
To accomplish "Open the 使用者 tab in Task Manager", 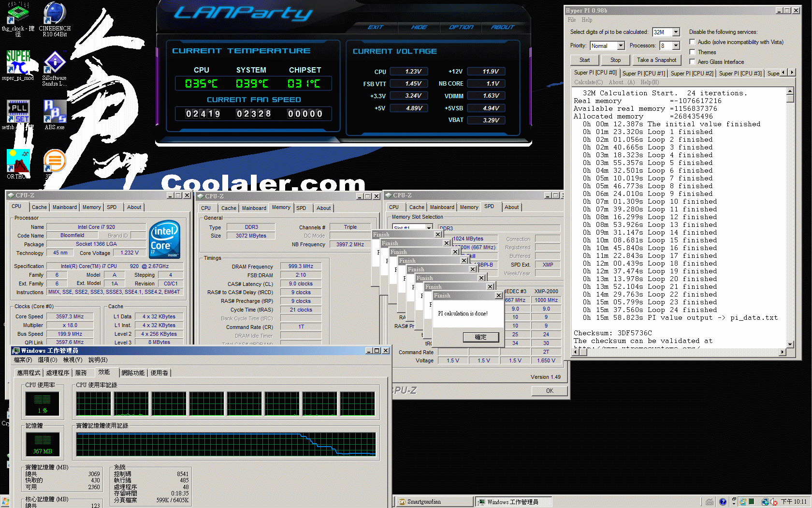I will [159, 373].
